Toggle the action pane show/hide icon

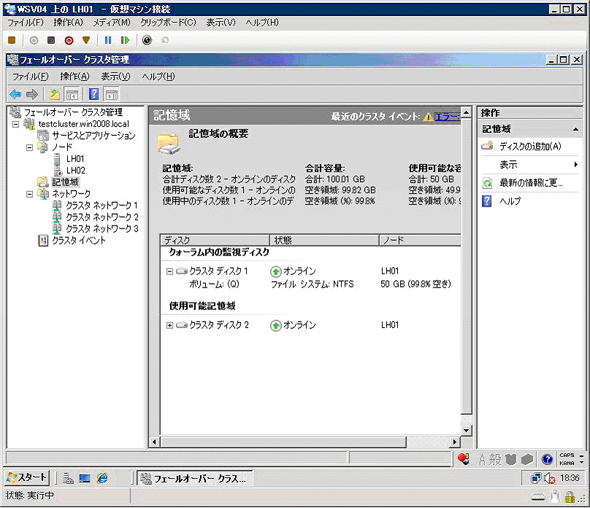pyautogui.click(x=112, y=94)
